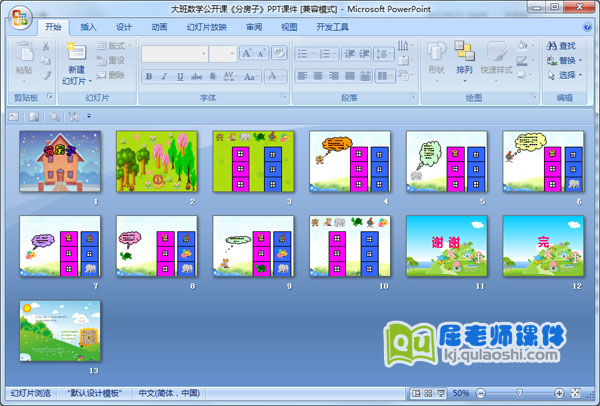The height and width of the screenshot is (406, 600).
Task: Open the Shapes gallery
Action: click(x=437, y=62)
